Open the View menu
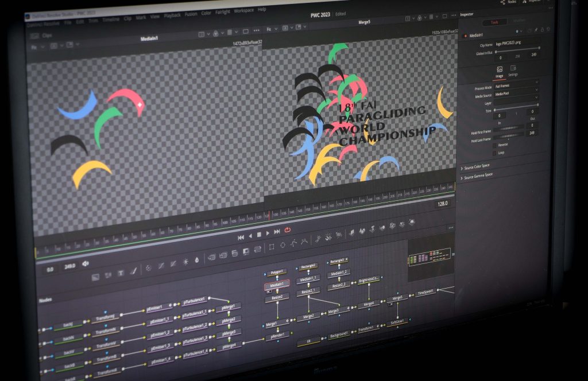588x381 pixels. tap(155, 17)
